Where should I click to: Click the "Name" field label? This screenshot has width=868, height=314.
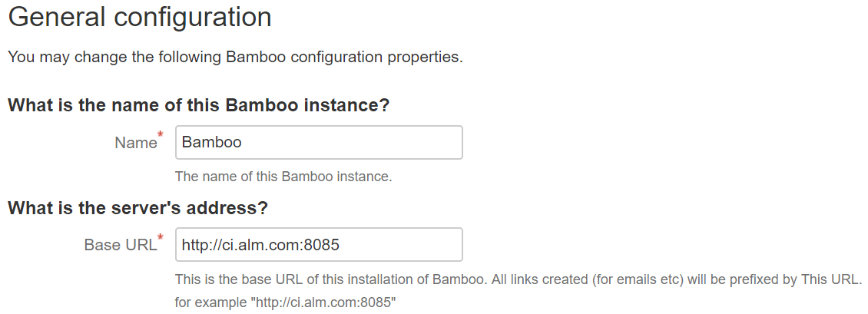[x=135, y=143]
